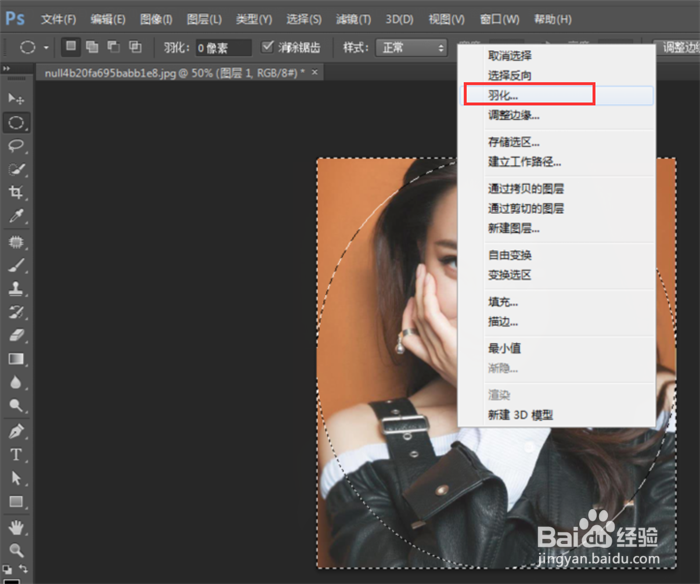This screenshot has height=584, width=700.
Task: Choose Subtract from Selection mode button
Action: [x=113, y=46]
